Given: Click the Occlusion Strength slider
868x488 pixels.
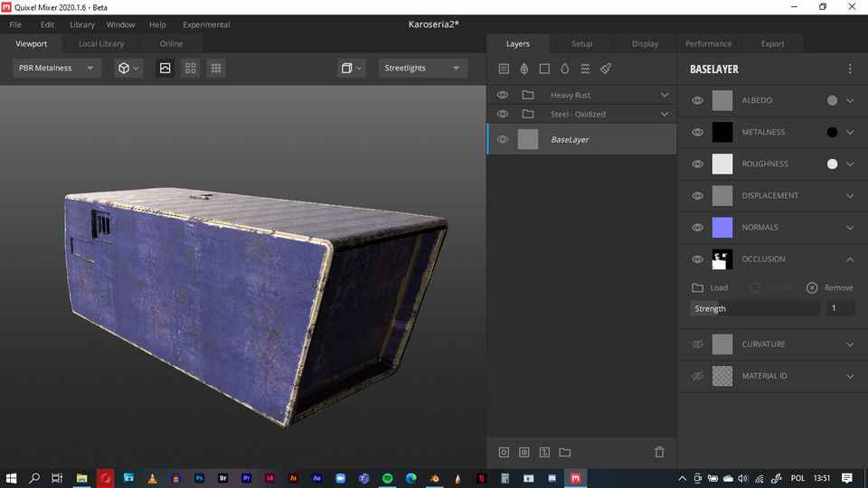Looking at the screenshot, I should click(755, 308).
